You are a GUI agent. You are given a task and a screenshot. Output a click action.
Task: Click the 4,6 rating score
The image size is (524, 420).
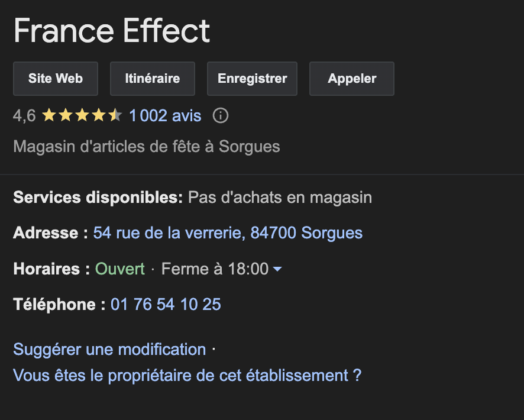point(24,116)
